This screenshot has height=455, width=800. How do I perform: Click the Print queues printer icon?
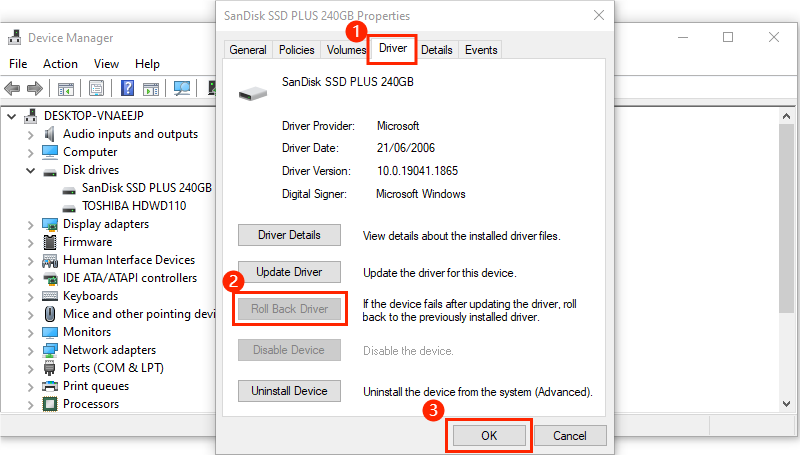[x=50, y=386]
